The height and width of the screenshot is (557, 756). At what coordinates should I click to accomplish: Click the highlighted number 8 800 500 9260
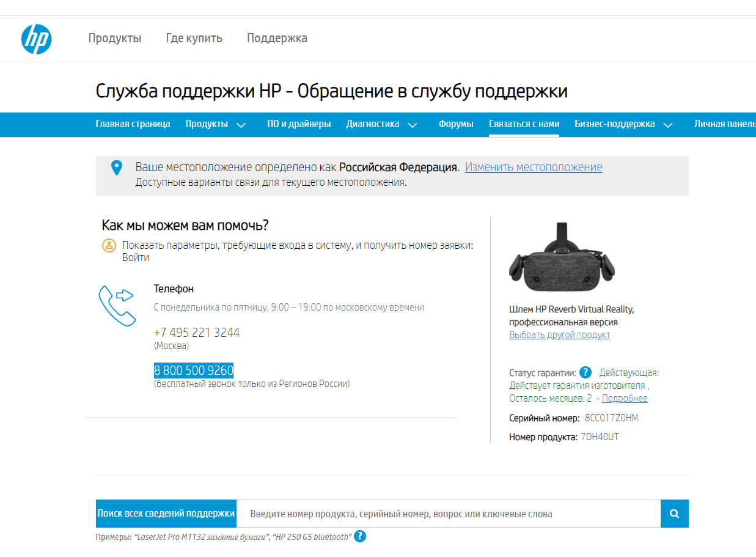click(x=194, y=371)
